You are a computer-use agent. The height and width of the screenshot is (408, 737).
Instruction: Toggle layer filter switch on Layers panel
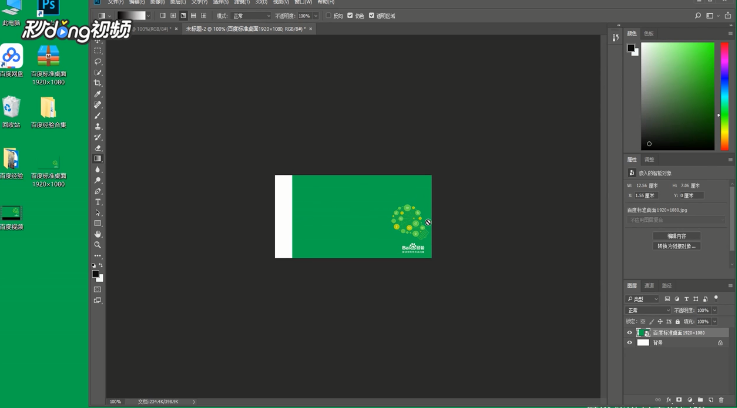(x=716, y=298)
